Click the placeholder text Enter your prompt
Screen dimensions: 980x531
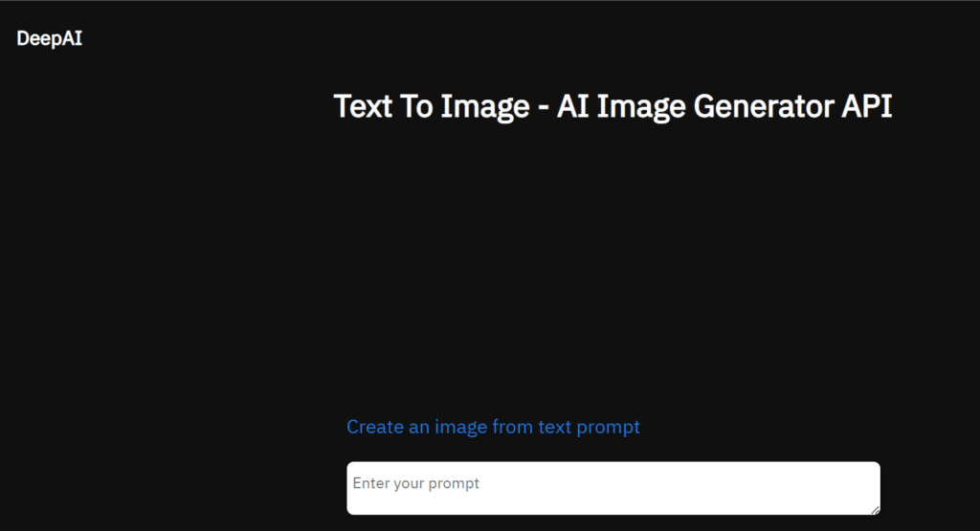pos(415,483)
